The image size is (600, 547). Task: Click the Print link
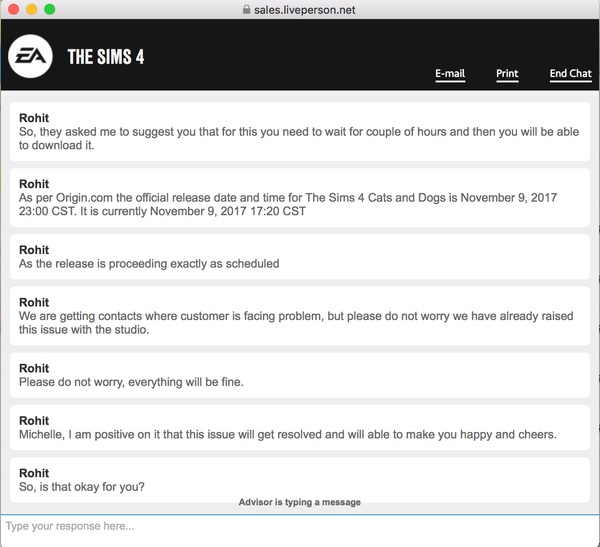point(507,73)
